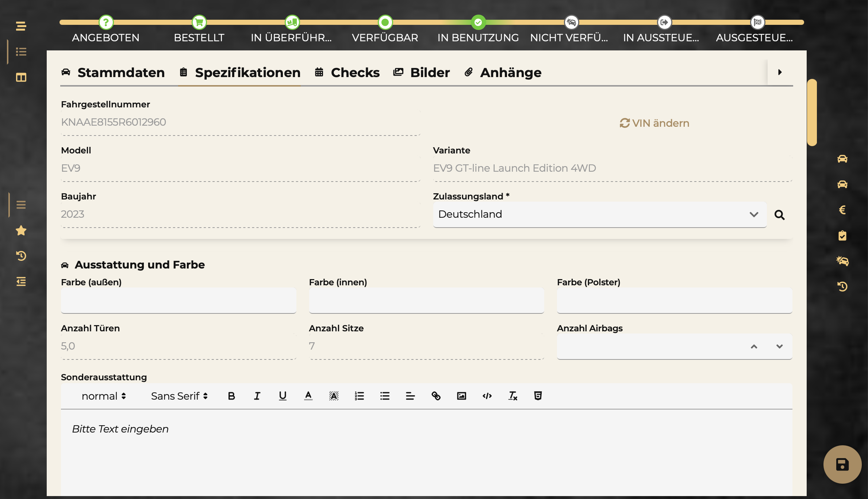Image resolution: width=868 pixels, height=499 pixels.
Task: Open the text color picker in editor
Action: [308, 396]
